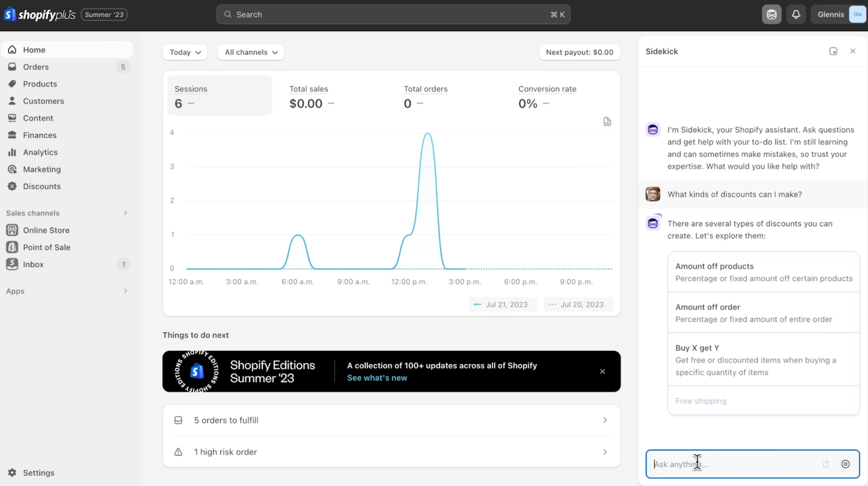868x486 pixels.
Task: Open the All channels dropdown
Action: point(251,52)
